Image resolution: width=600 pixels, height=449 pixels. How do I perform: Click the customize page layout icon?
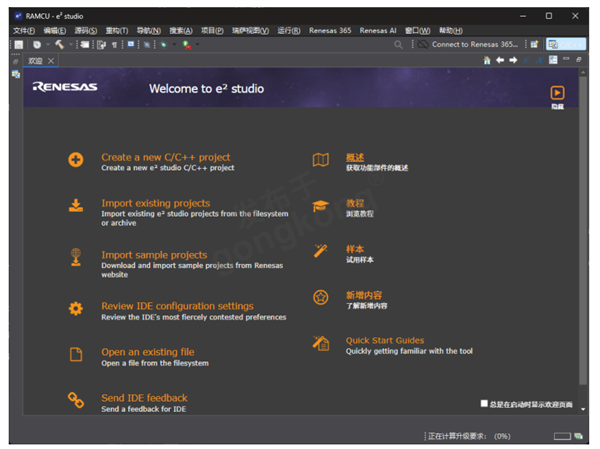(553, 60)
